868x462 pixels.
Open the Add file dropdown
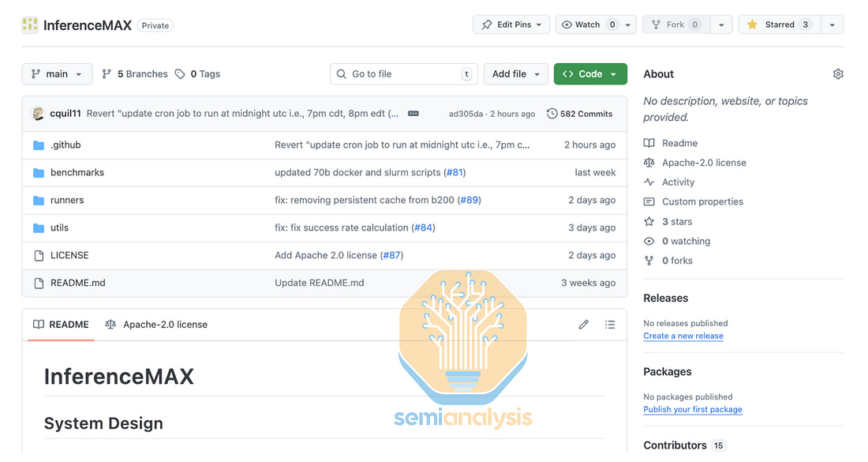(x=515, y=73)
